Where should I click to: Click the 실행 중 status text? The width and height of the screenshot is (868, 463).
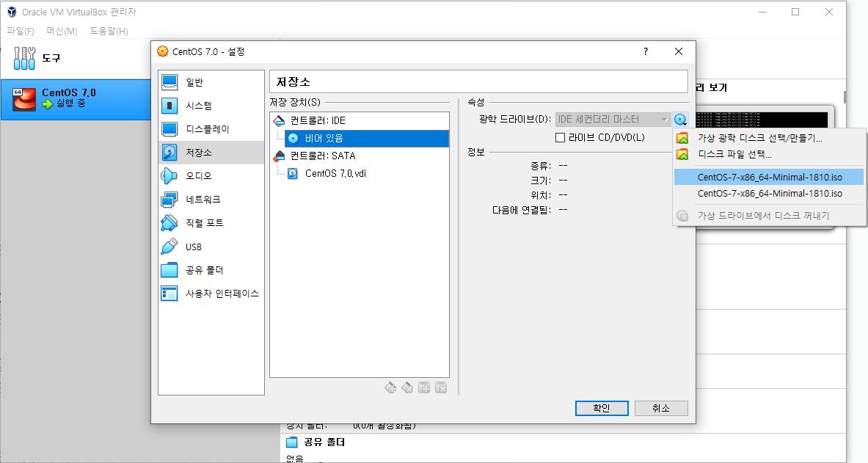pos(71,103)
